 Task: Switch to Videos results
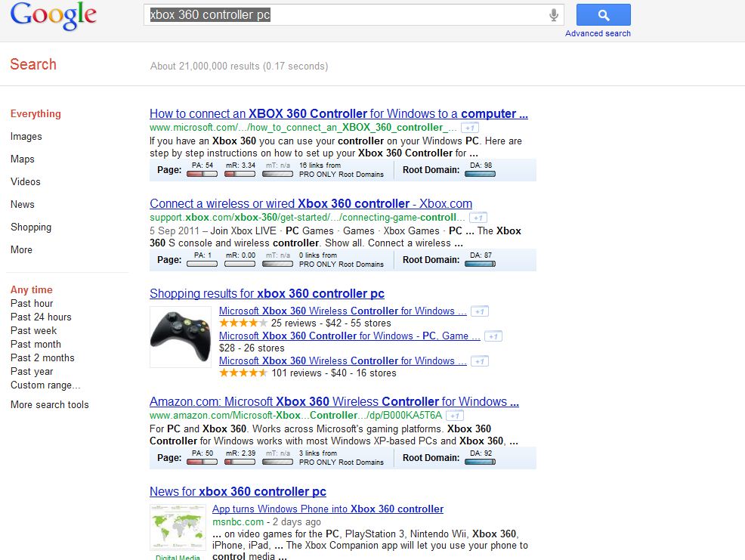pyautogui.click(x=25, y=181)
